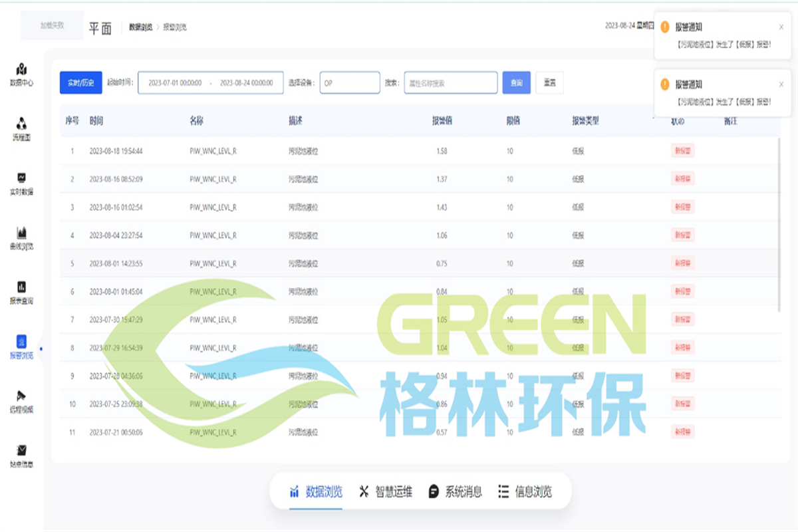The width and height of the screenshot is (798, 532).
Task: Click alarm value 0.75 cell
Action: tap(442, 263)
